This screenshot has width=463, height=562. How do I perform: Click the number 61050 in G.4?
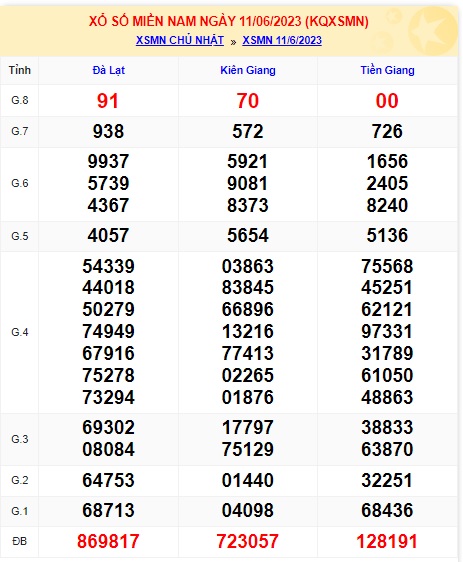coord(387,375)
